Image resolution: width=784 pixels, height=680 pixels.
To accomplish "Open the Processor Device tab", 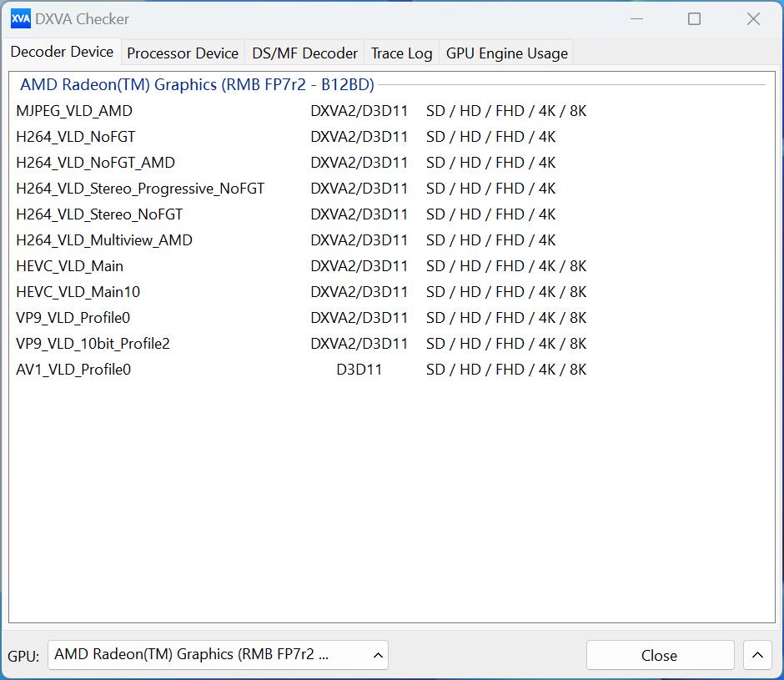I will (x=183, y=53).
